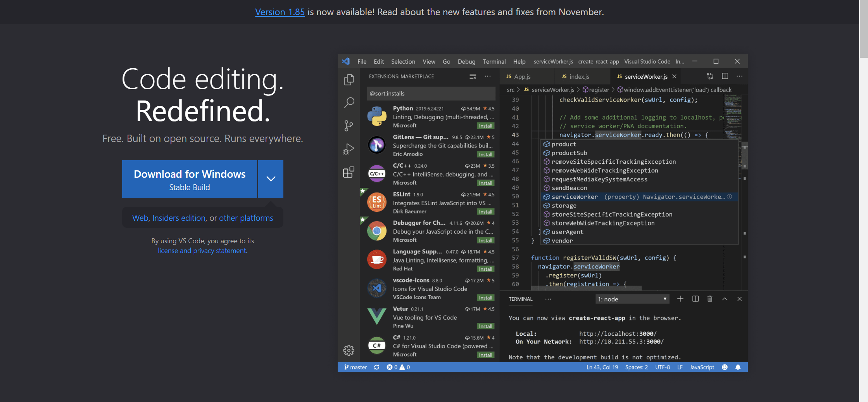This screenshot has height=402, width=868.
Task: Open the download options dropdown arrow
Action: [x=271, y=179]
